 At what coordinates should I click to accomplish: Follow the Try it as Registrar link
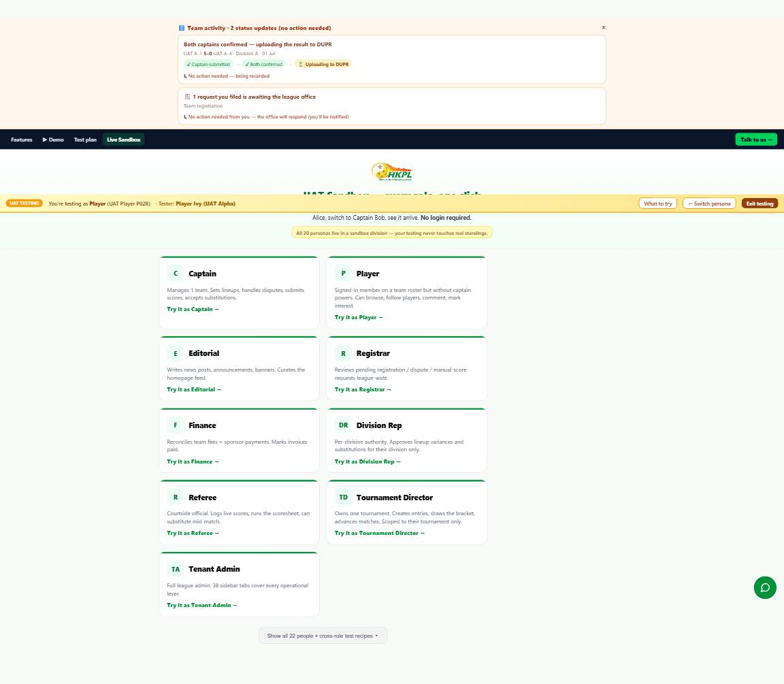363,389
